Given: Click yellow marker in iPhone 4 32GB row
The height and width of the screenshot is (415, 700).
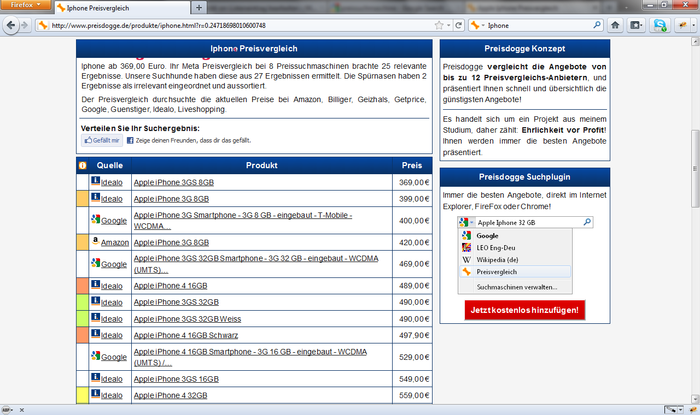Looking at the screenshot, I should click(x=83, y=395).
